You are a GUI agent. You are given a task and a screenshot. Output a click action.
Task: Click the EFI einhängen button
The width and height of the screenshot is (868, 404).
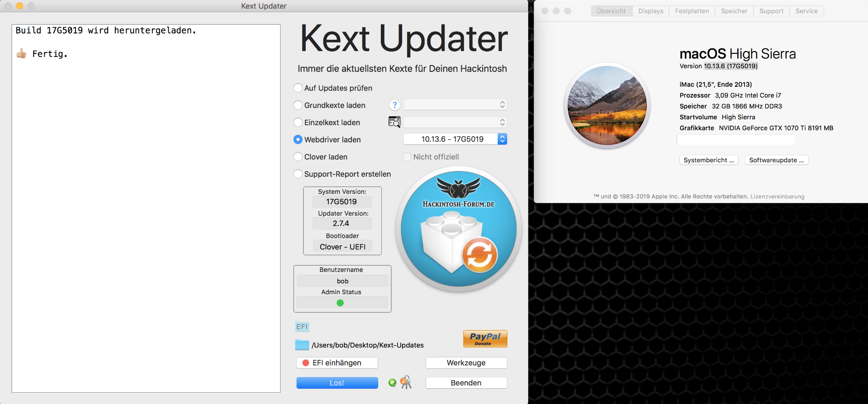[x=337, y=362]
